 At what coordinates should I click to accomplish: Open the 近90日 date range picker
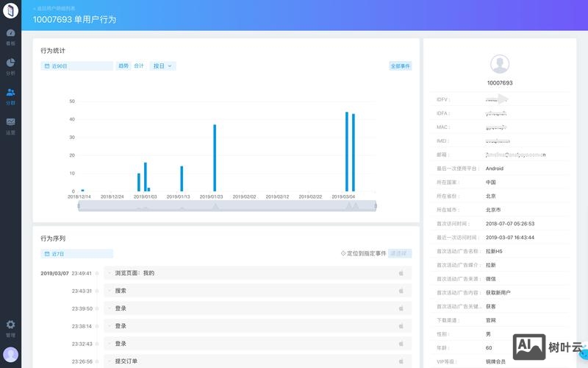(77, 66)
